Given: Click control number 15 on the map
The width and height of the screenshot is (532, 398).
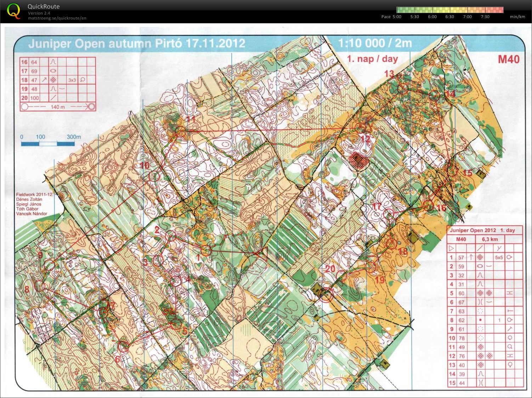Looking at the screenshot, I should [468, 173].
